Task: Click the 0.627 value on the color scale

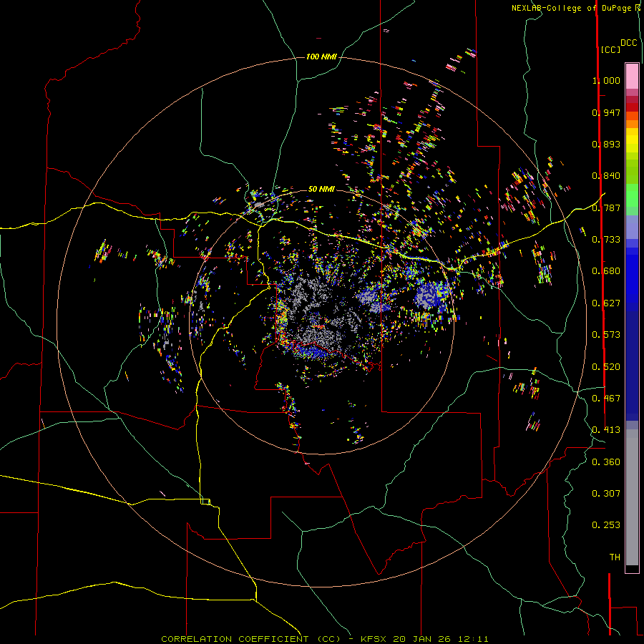Action: point(606,303)
